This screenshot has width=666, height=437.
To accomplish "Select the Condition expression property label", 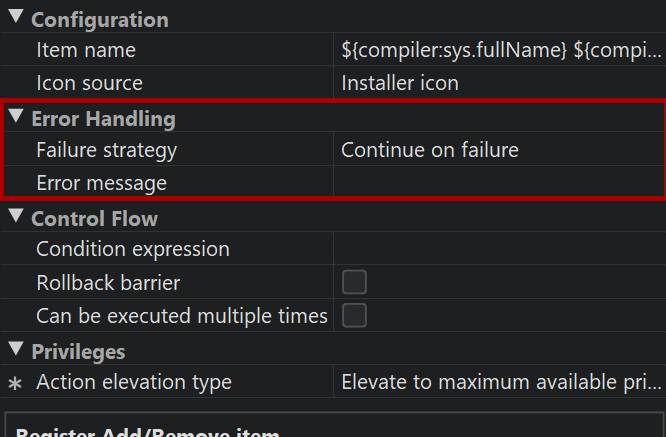I will coord(133,249).
